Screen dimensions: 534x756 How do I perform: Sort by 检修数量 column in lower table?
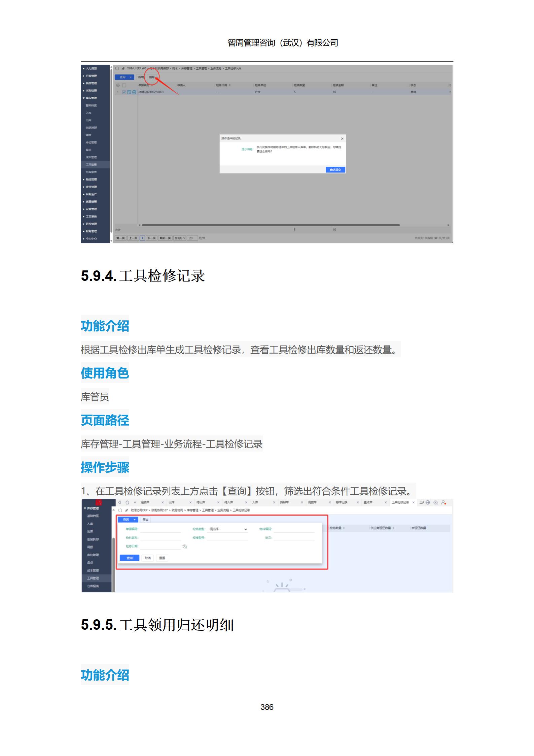(x=344, y=528)
